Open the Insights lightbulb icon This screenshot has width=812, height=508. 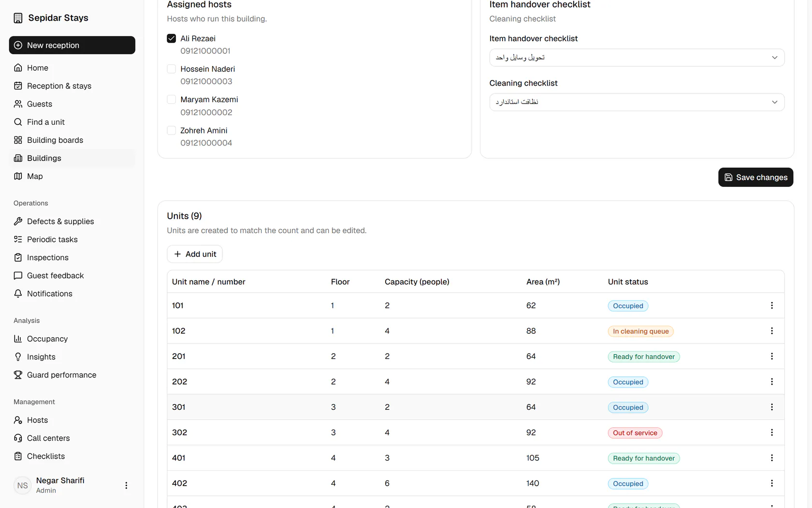coord(18,357)
